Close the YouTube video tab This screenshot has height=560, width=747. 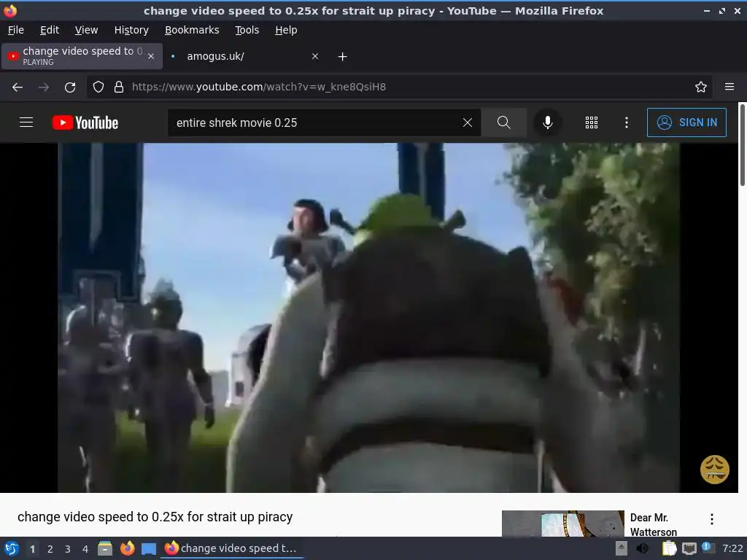(x=150, y=56)
